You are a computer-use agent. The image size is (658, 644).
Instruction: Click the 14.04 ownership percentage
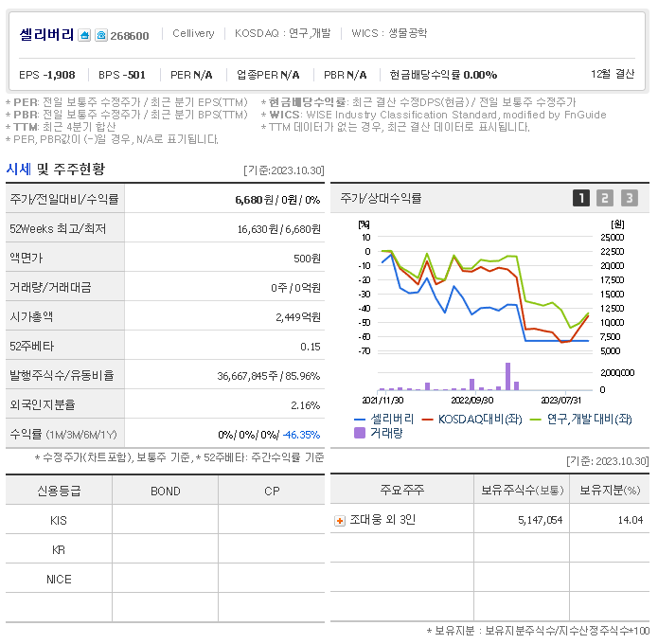pos(631,521)
